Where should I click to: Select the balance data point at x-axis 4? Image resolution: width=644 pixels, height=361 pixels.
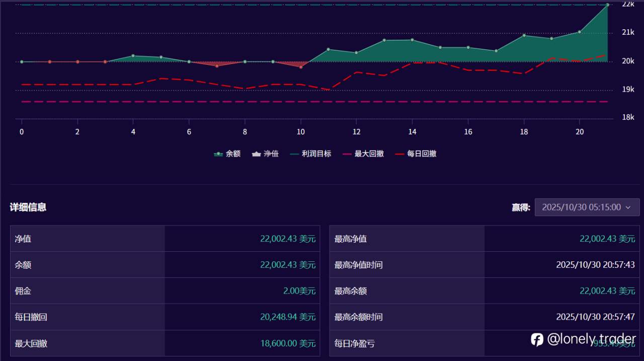[133, 56]
